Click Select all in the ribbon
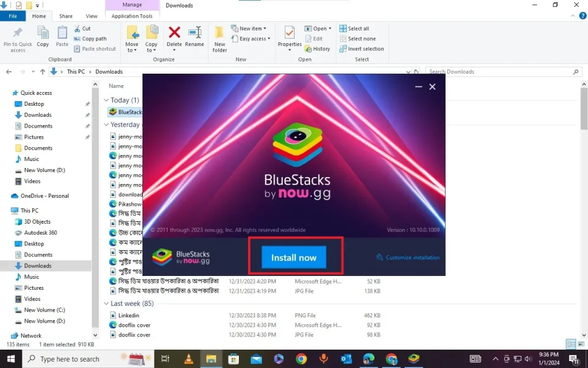Screen dimensions: 588x368 coord(354,29)
